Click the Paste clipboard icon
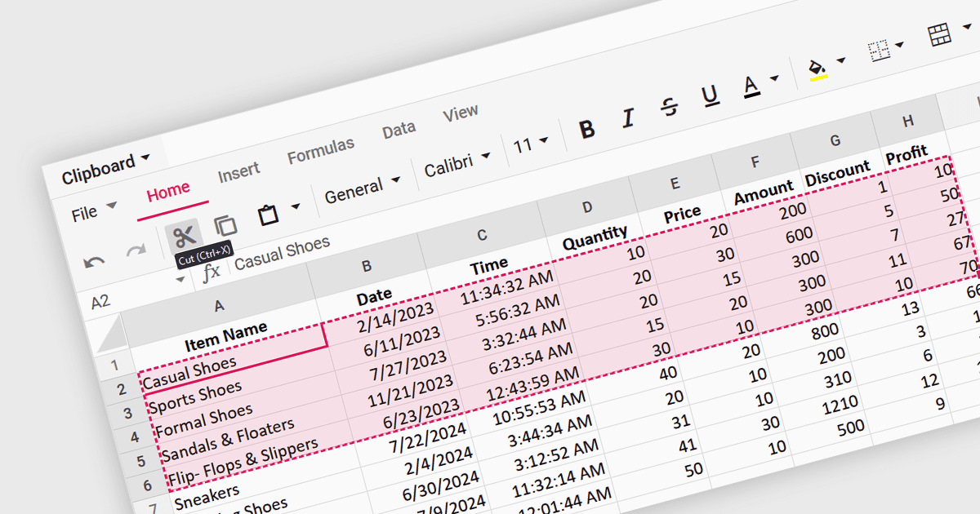Viewport: 980px width, 514px height. [x=268, y=215]
